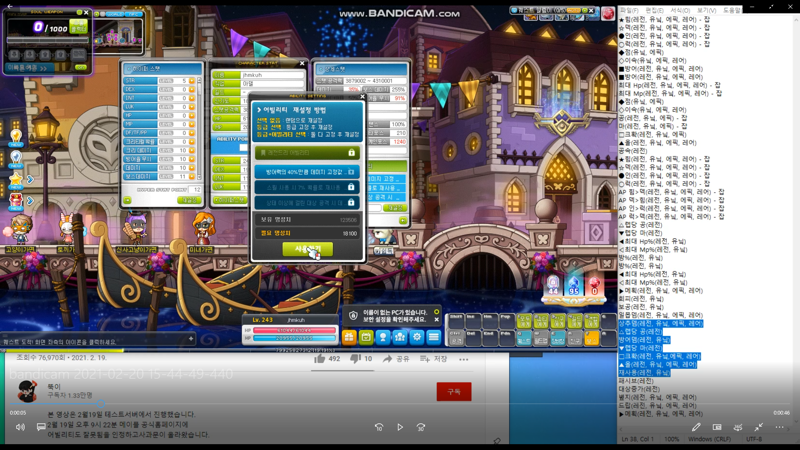Click the orange quickslot skill icon
Viewport: 800px width, 450px height.
591,337
